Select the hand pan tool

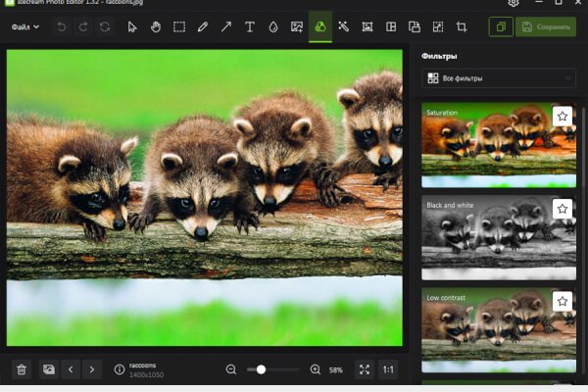tap(156, 27)
